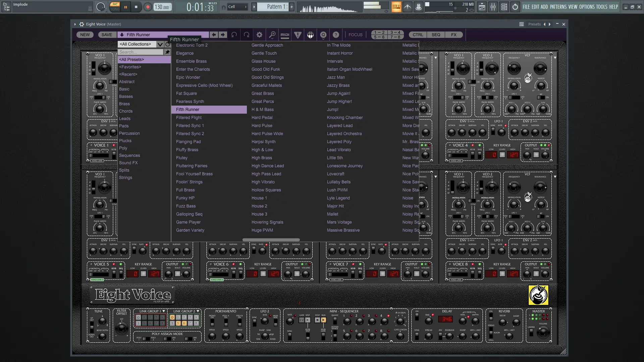This screenshot has height=362, width=644.
Task: Open the zoom magnifier menu
Action: [272, 35]
